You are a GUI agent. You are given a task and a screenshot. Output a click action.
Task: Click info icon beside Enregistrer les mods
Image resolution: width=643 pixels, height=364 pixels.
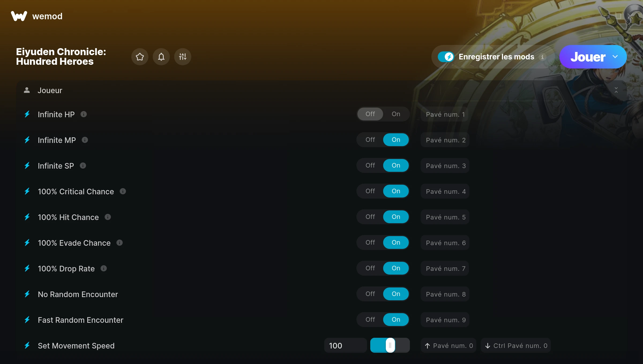click(x=542, y=57)
